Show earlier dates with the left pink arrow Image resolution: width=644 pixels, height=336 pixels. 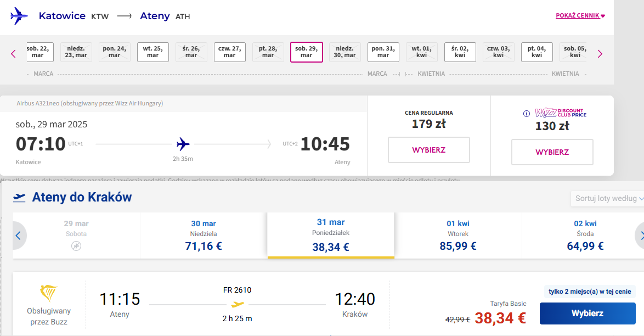tap(13, 54)
